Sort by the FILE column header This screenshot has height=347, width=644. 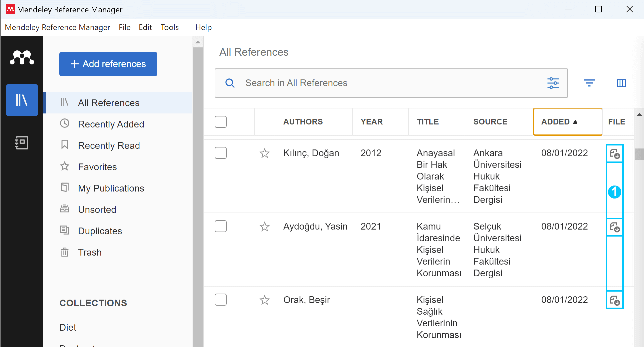pyautogui.click(x=617, y=122)
